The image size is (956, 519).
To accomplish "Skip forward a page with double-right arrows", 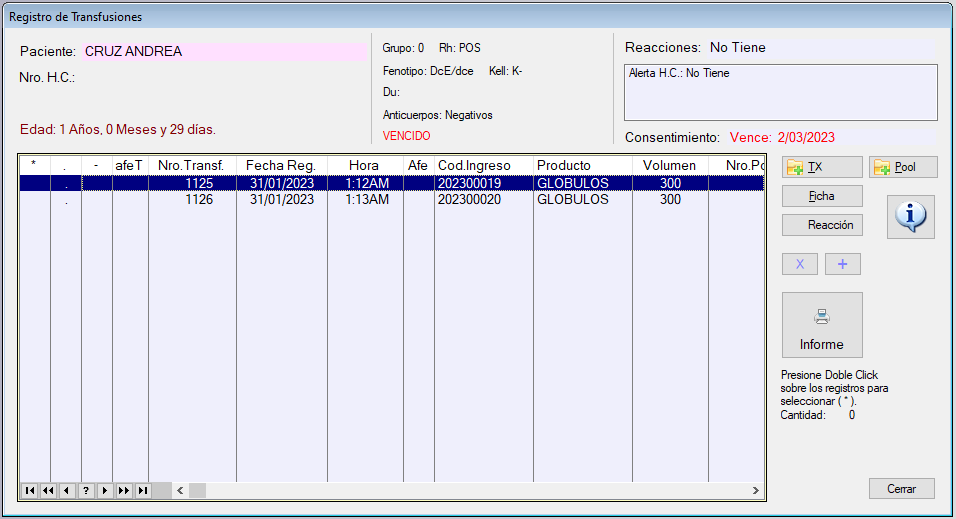I will point(124,490).
